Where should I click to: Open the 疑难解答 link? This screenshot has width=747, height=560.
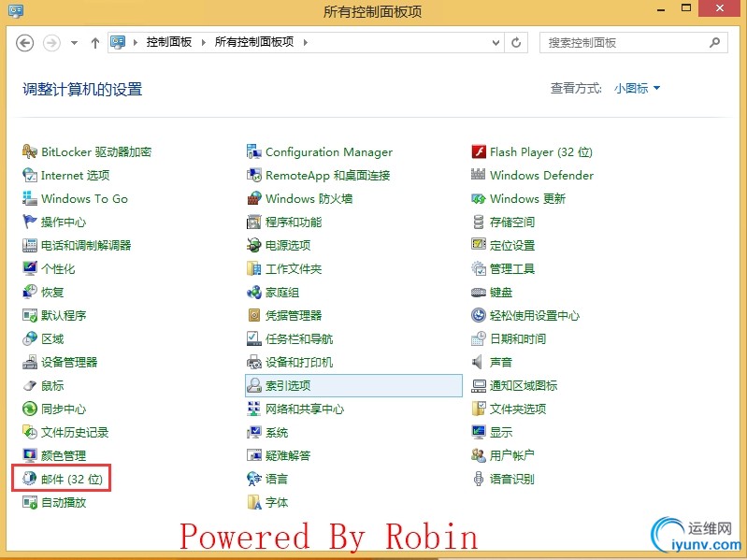pyautogui.click(x=288, y=455)
